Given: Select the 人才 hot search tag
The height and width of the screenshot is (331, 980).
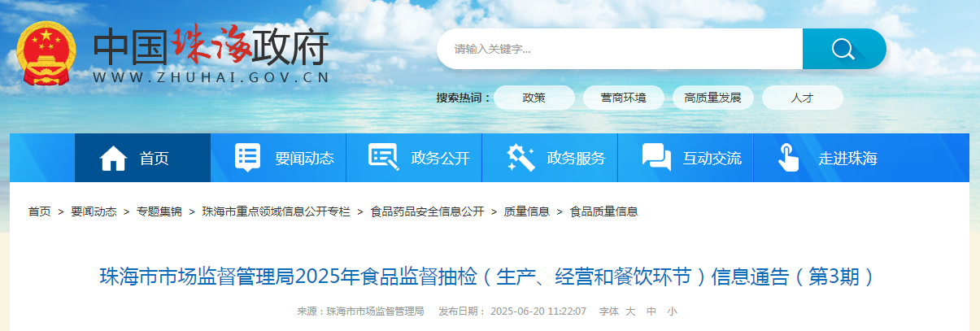Looking at the screenshot, I should (x=803, y=98).
